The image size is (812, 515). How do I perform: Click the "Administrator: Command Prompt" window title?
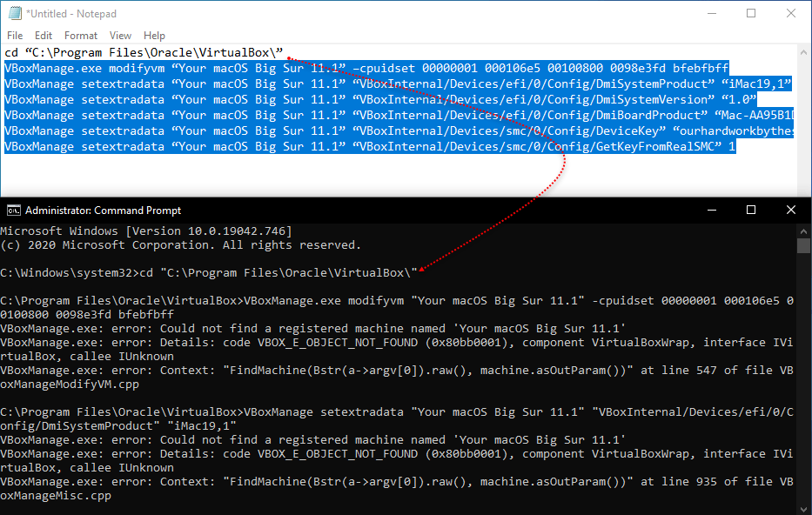[x=103, y=211]
